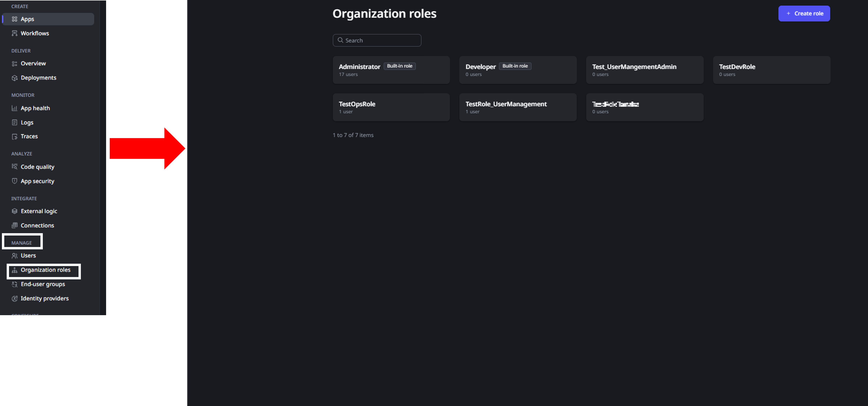Screen dimensions: 868x406
Task: Open the TestOpsRole card
Action: pyautogui.click(x=391, y=107)
